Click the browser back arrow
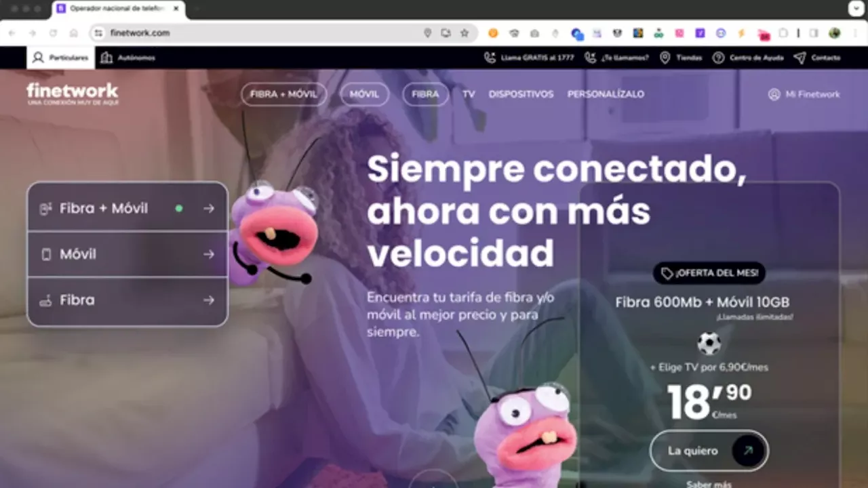Viewport: 868px width, 488px height. 12,33
